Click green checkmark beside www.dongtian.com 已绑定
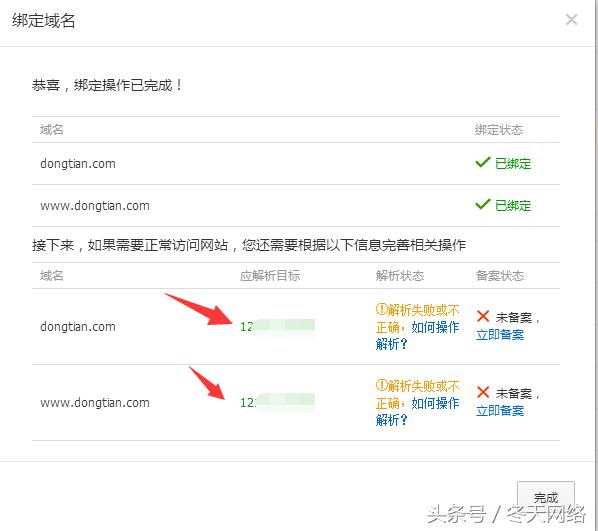The height and width of the screenshot is (531, 598). click(x=482, y=204)
